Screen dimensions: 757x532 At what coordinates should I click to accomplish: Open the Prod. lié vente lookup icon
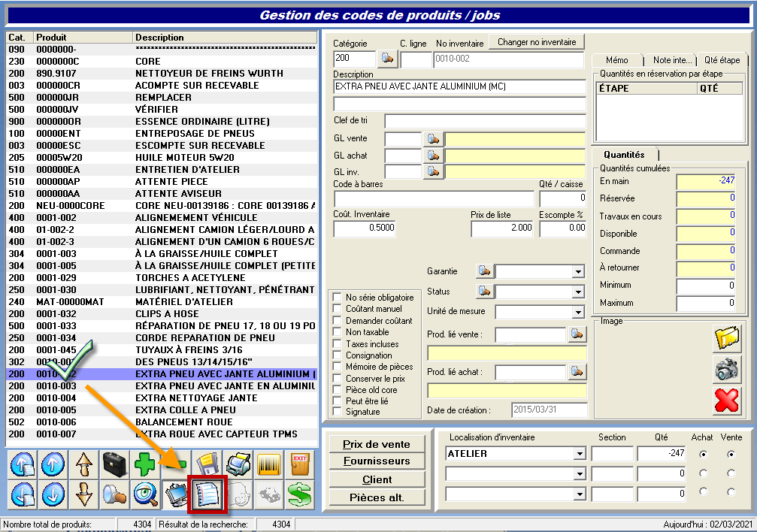coord(577,334)
